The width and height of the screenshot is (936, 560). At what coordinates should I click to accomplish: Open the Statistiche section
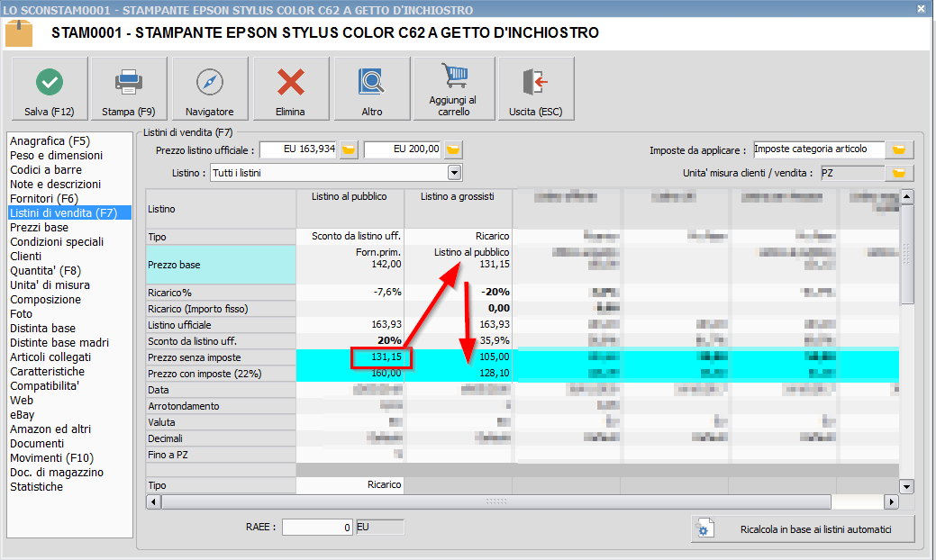(x=36, y=487)
